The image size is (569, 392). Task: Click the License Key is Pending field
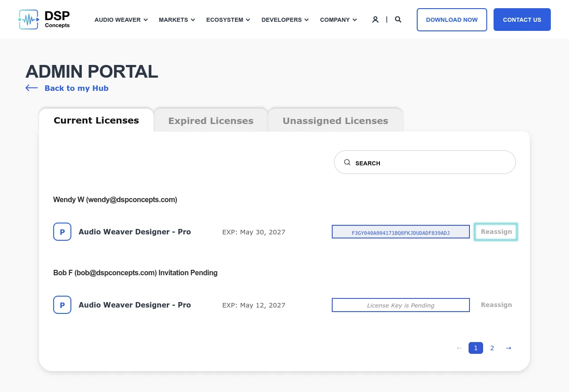tap(401, 305)
